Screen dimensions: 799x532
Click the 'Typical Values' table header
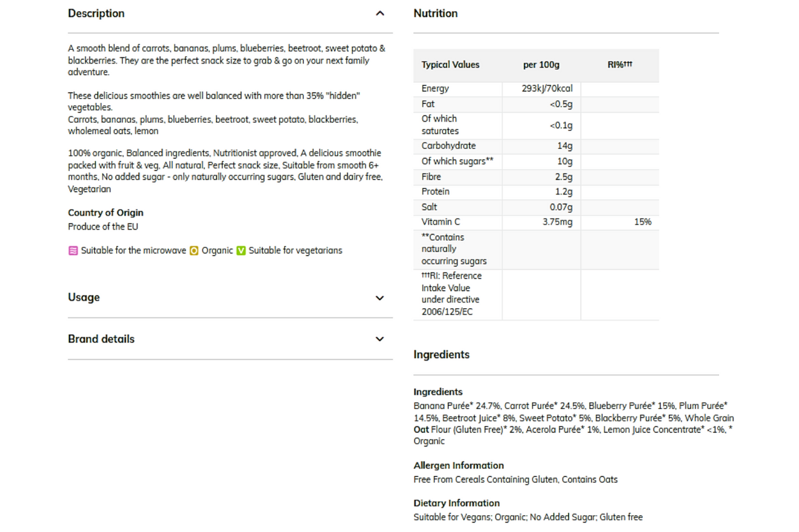[x=451, y=65]
